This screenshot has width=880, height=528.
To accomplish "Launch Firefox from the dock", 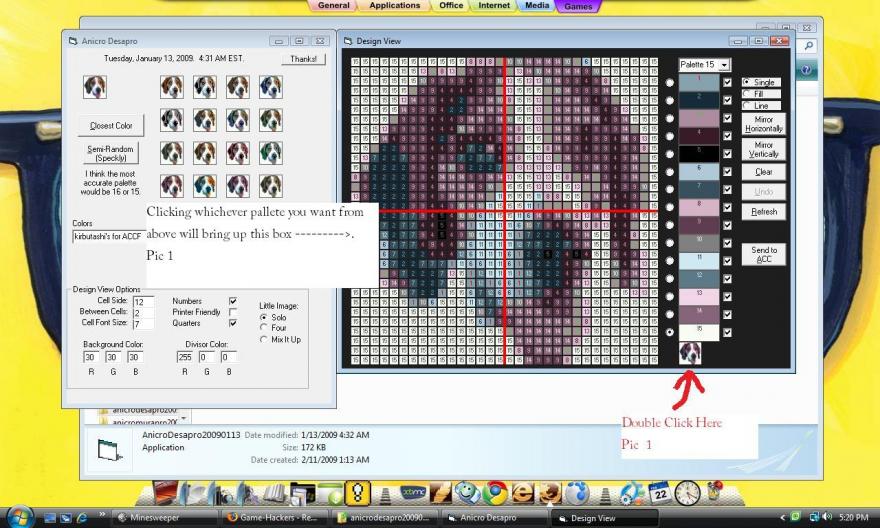I will [x=549, y=493].
